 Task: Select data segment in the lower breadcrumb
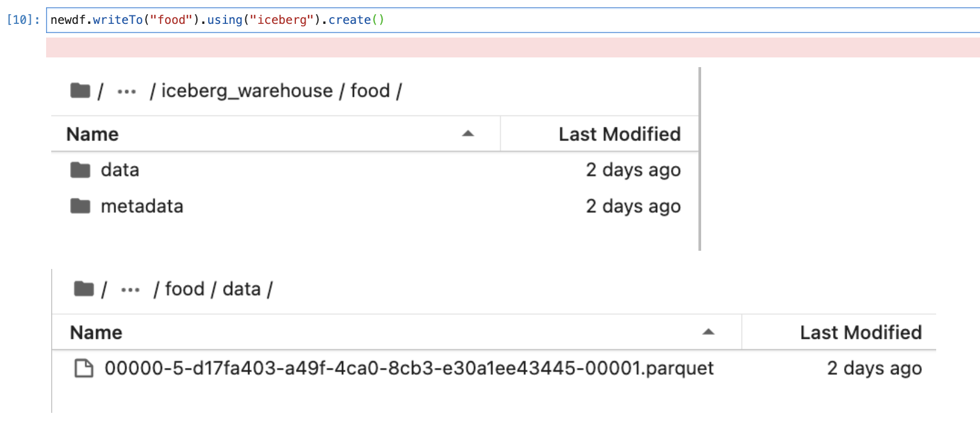click(241, 289)
